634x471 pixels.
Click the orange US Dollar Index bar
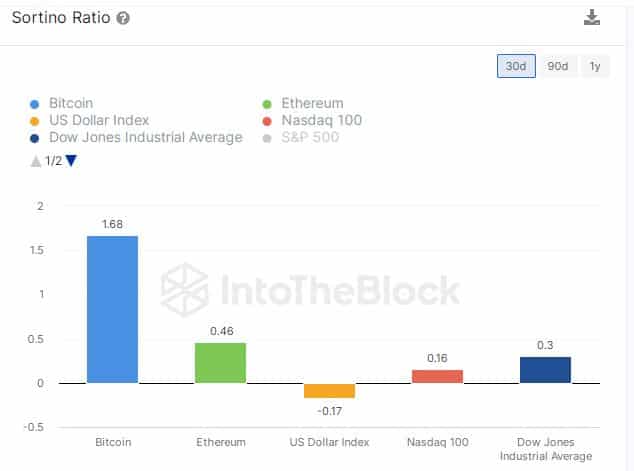click(329, 390)
